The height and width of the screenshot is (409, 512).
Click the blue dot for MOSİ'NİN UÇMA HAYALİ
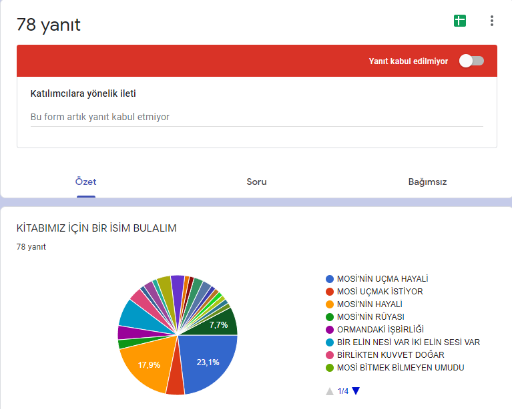pos(330,279)
